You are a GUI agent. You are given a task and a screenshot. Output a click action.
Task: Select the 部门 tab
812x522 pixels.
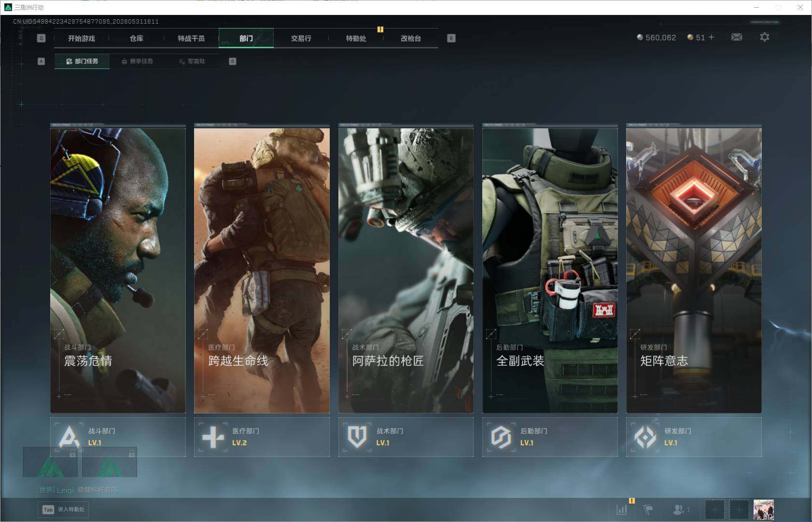(246, 39)
